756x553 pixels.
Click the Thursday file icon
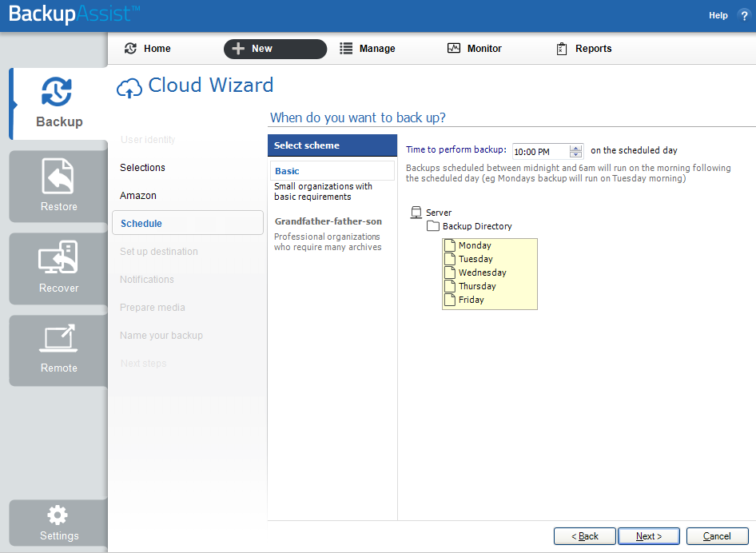450,285
